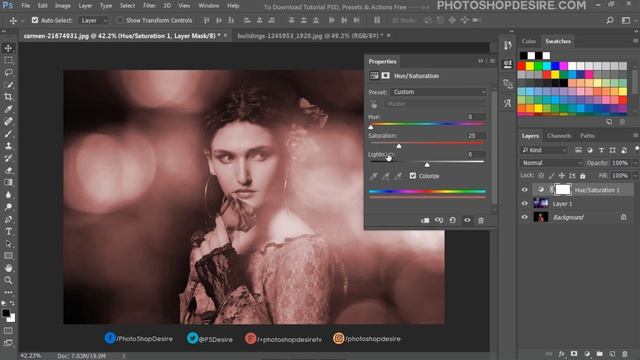Click the Hue slider handle

[371, 127]
